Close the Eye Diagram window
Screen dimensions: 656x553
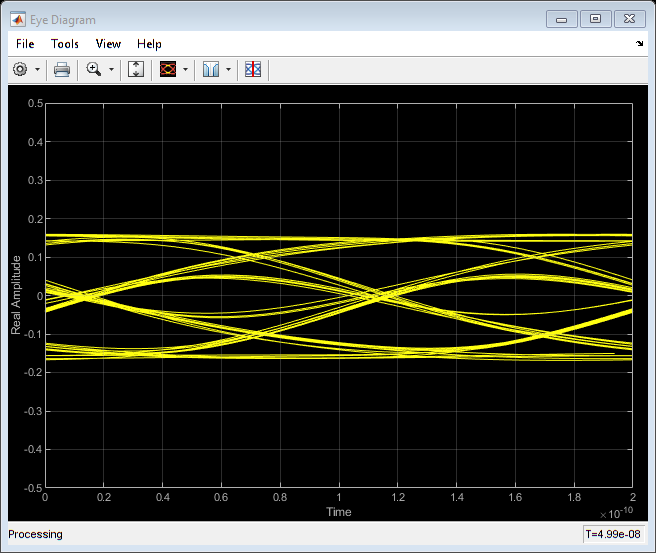[629, 19]
